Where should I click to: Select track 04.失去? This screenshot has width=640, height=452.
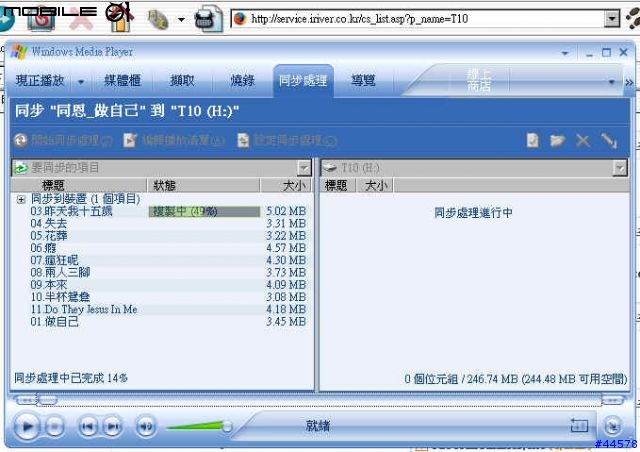49,223
